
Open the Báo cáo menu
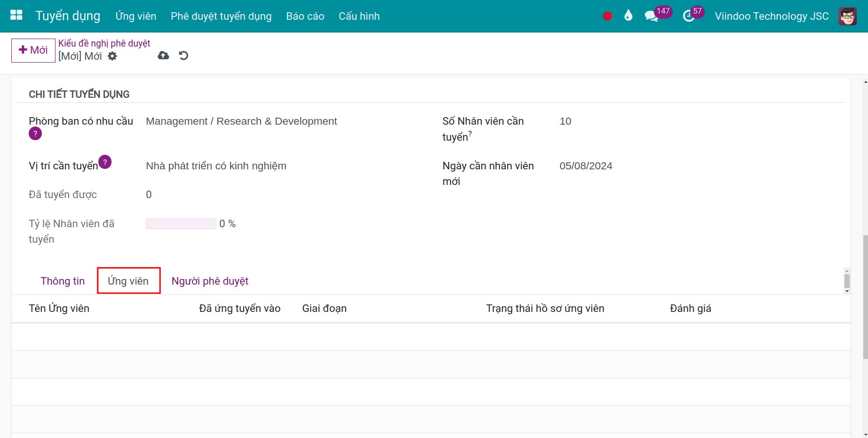point(305,16)
